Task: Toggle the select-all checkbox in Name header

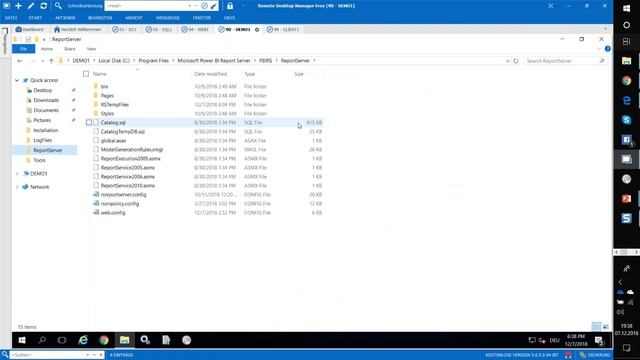Action: [86, 74]
